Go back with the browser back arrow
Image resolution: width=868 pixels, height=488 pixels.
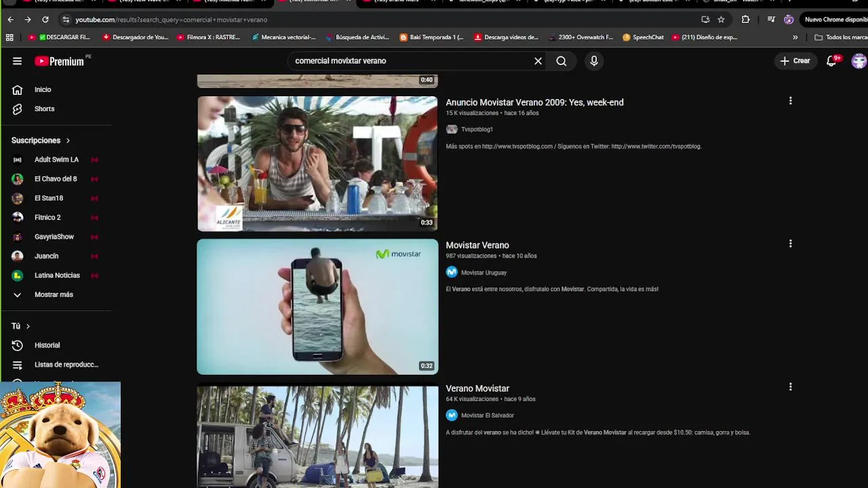pyautogui.click(x=10, y=20)
